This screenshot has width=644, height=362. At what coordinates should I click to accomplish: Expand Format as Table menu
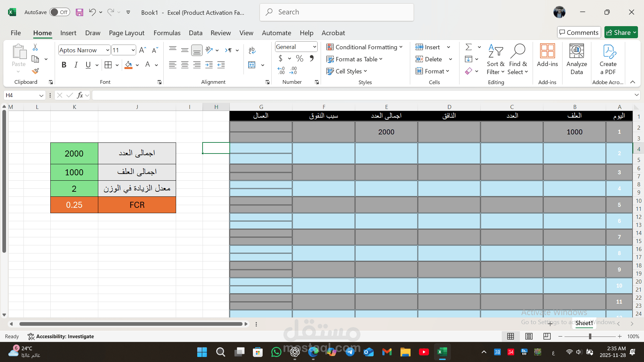tap(355, 59)
